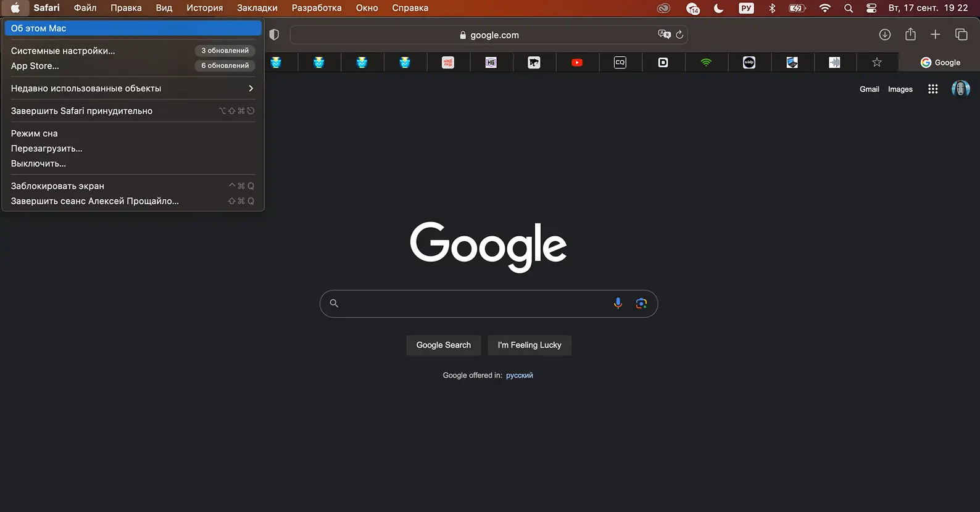Open the История menu

coord(204,8)
